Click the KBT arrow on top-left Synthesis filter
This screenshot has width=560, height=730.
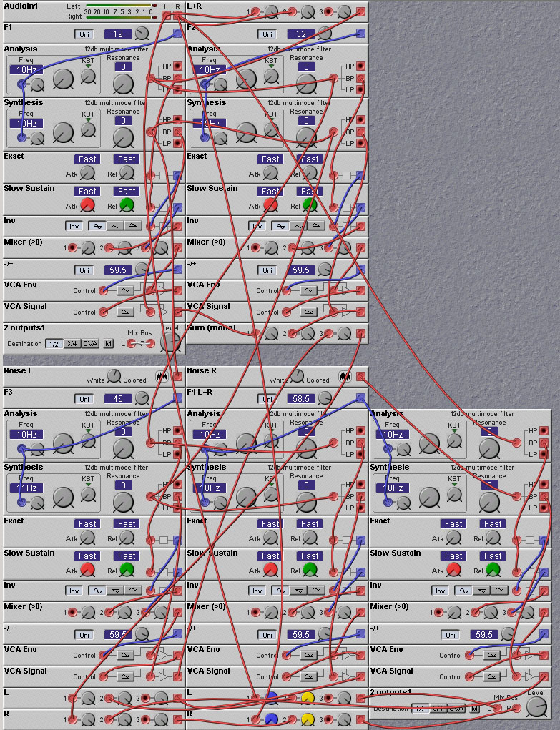click(89, 120)
